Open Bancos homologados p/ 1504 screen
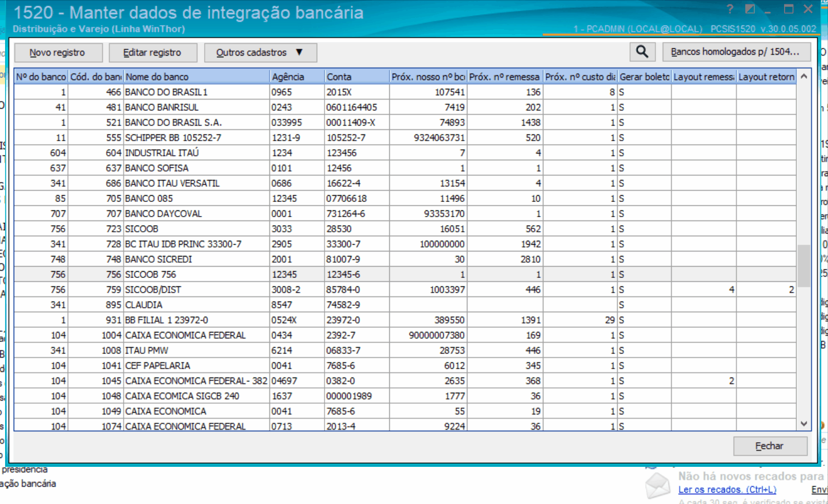The image size is (828, 504). click(736, 52)
